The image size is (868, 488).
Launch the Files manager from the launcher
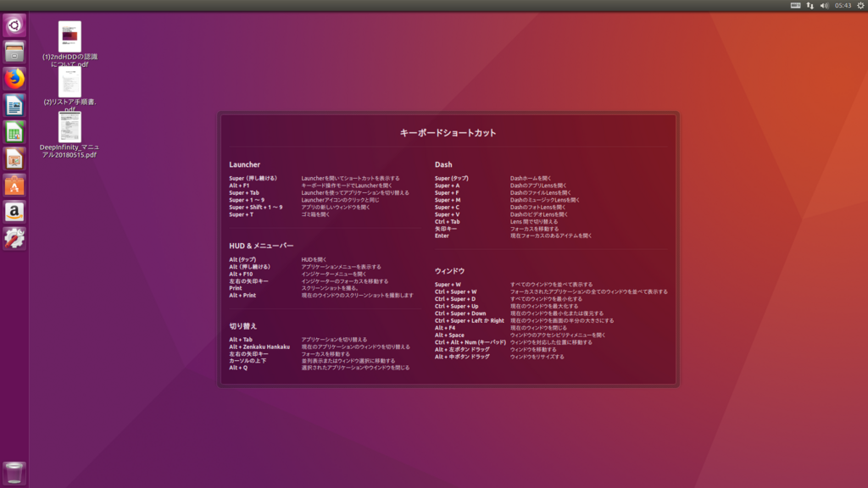click(x=14, y=52)
